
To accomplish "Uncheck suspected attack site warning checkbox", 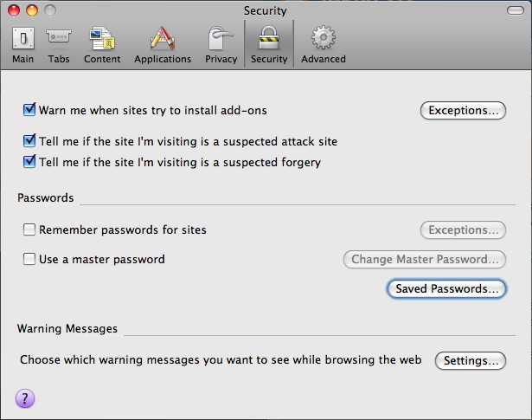I will coord(29,141).
